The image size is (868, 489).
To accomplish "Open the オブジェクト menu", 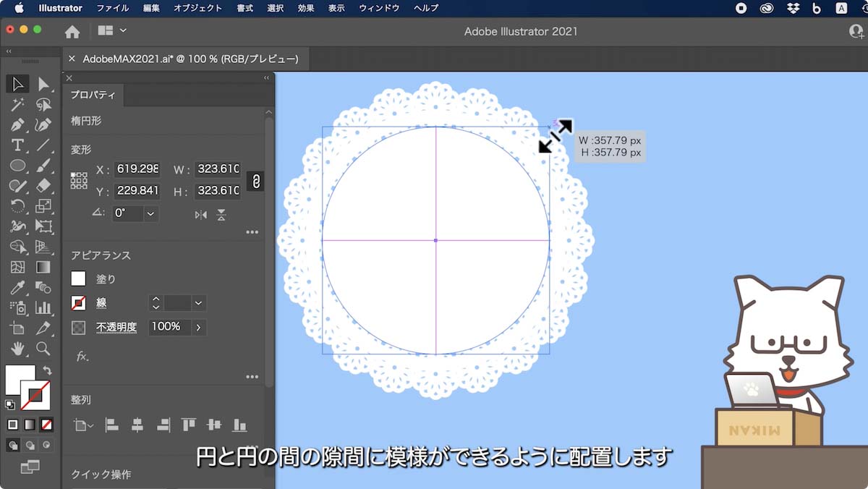I will click(198, 8).
